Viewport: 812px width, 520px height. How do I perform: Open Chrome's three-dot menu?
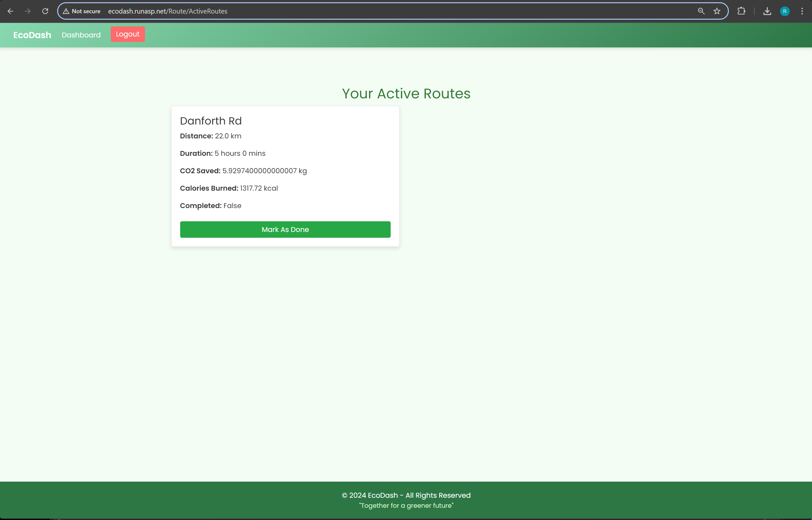pos(802,11)
